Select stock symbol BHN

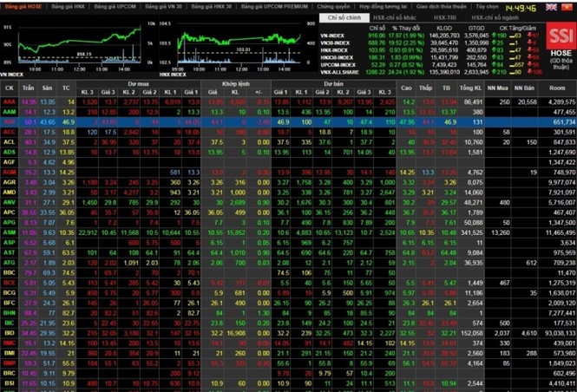pyautogui.click(x=10, y=313)
